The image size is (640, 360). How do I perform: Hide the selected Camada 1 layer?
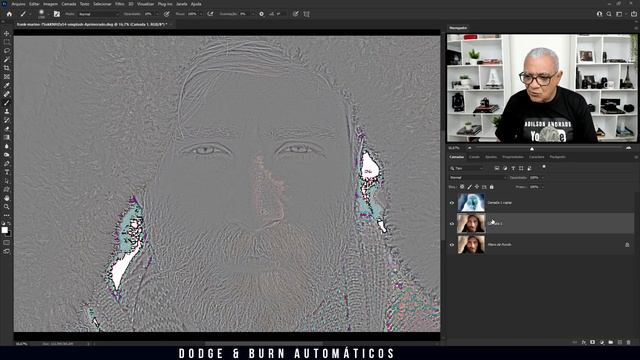tap(452, 224)
